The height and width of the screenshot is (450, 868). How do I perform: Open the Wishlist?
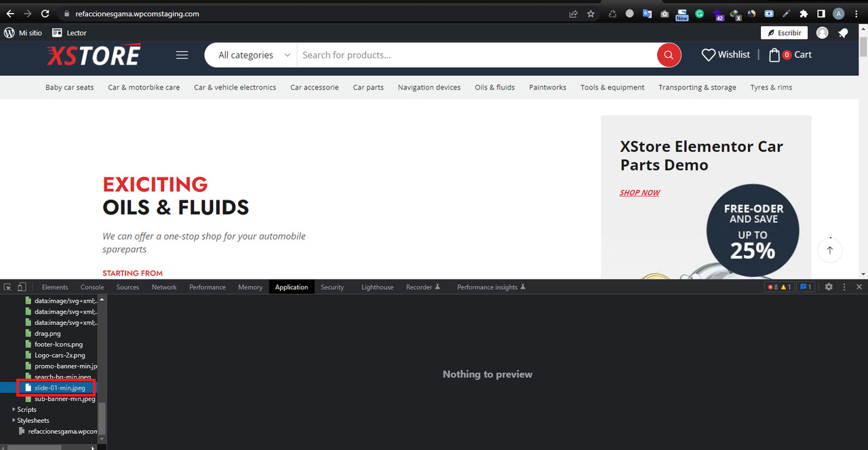click(x=726, y=55)
